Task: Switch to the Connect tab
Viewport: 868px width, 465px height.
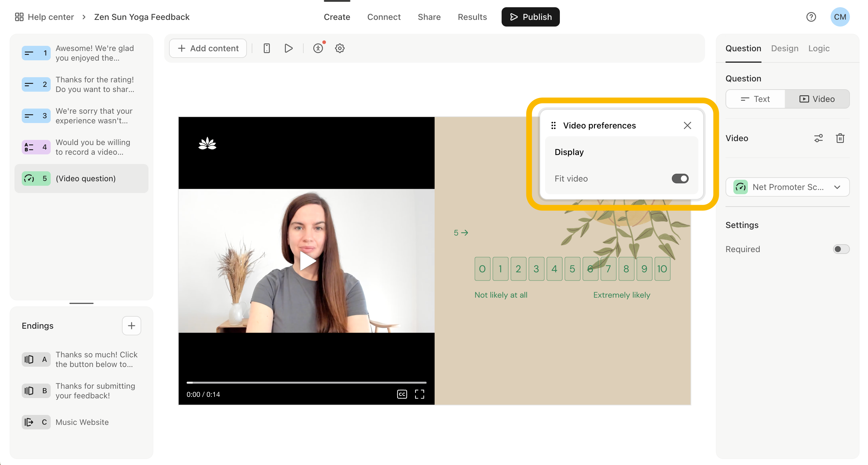Action: click(384, 17)
